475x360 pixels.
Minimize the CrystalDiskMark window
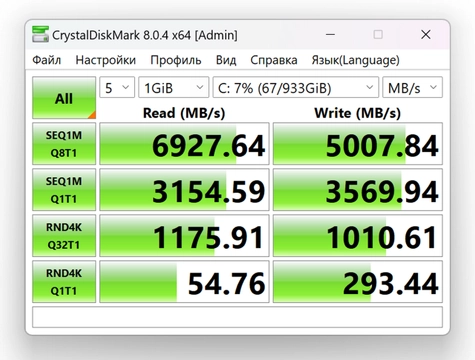330,34
